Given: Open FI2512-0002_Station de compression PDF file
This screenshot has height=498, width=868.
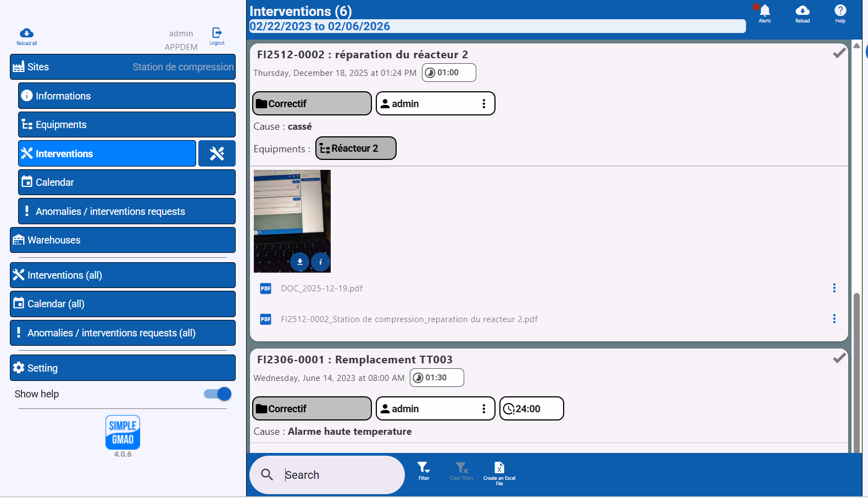Looking at the screenshot, I should click(409, 319).
